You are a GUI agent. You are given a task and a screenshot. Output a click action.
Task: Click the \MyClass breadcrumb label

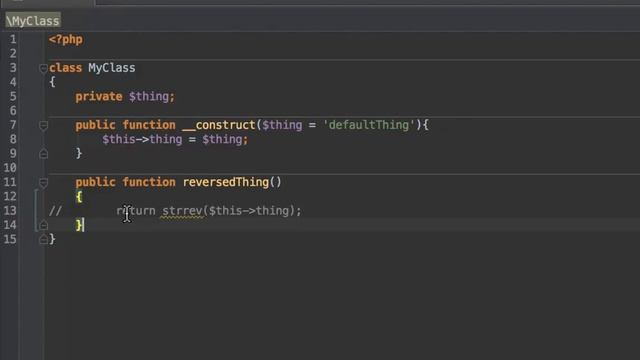pos(33,20)
